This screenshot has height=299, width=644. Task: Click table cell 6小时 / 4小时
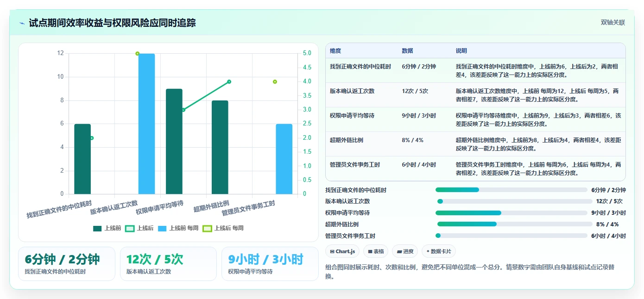(x=419, y=165)
